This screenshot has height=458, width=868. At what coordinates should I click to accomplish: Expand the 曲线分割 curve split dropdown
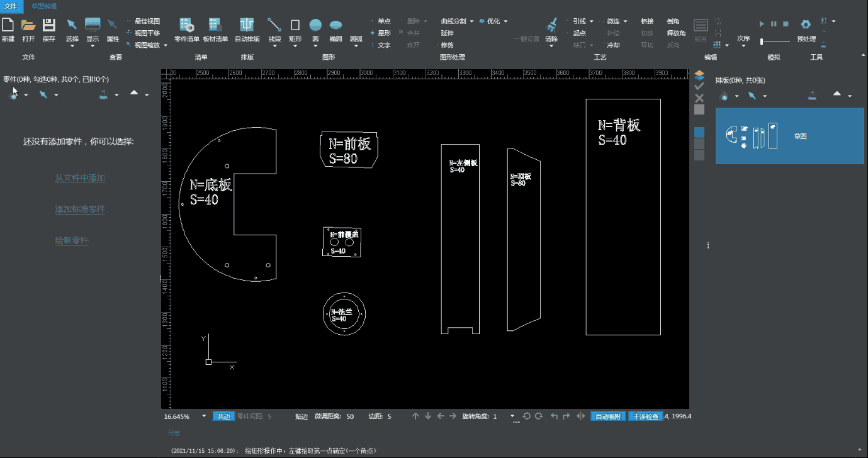[x=471, y=21]
